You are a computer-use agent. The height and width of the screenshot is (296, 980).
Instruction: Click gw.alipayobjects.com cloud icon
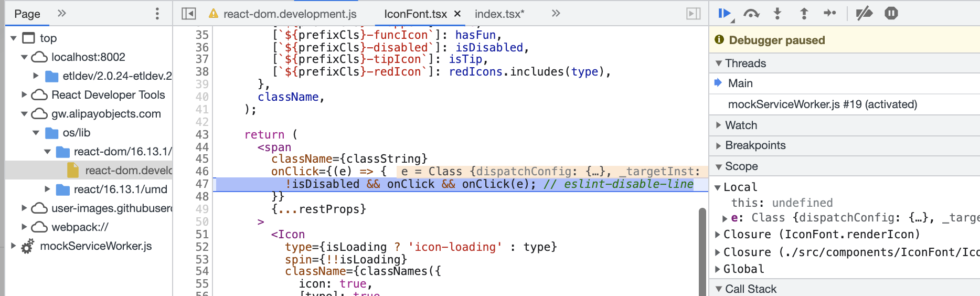[x=39, y=114]
